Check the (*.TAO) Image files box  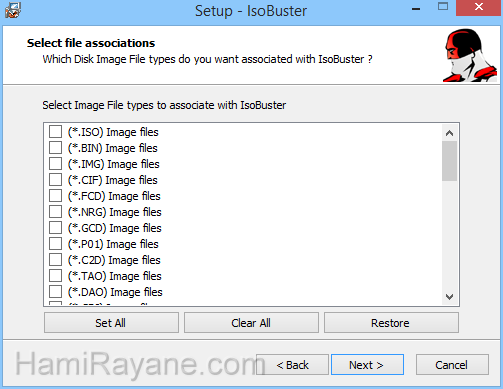55,276
